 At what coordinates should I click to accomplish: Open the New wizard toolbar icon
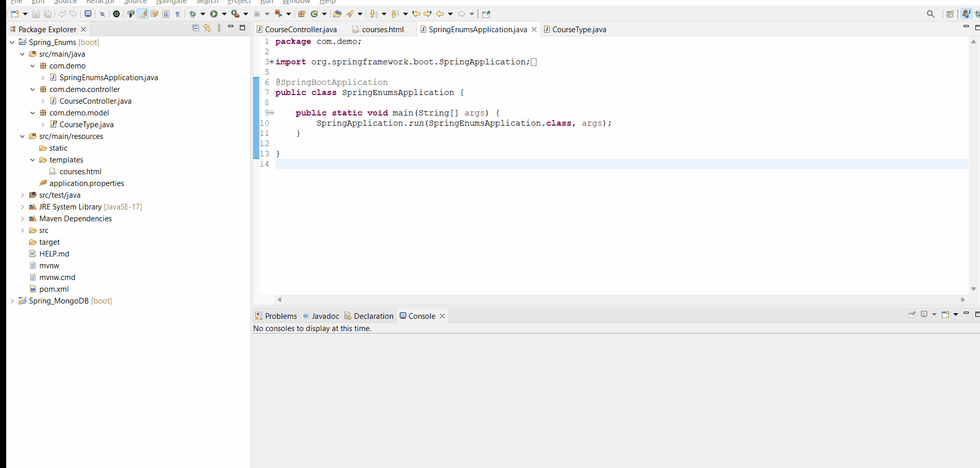tap(15, 14)
